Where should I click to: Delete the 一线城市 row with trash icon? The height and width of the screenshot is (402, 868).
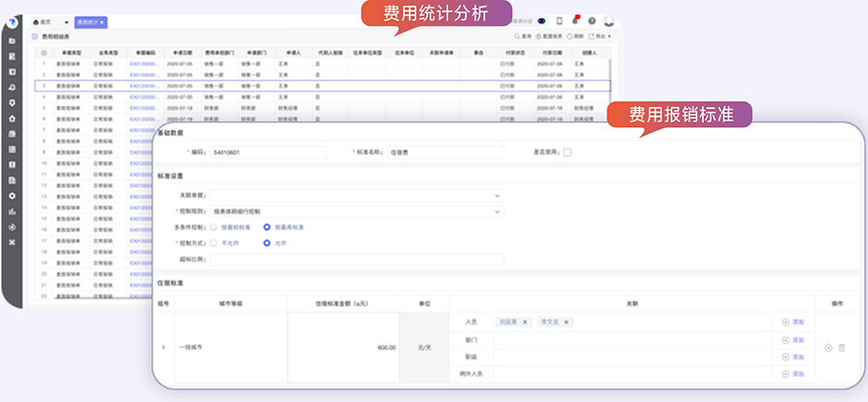pyautogui.click(x=841, y=347)
